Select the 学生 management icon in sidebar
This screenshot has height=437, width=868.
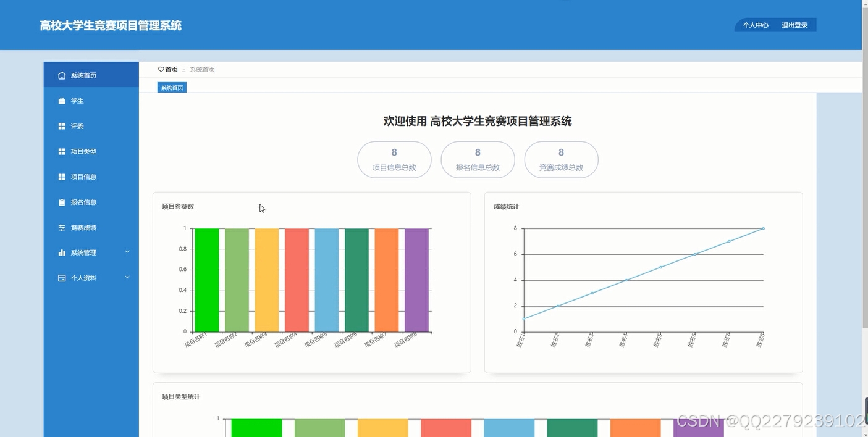tap(61, 100)
